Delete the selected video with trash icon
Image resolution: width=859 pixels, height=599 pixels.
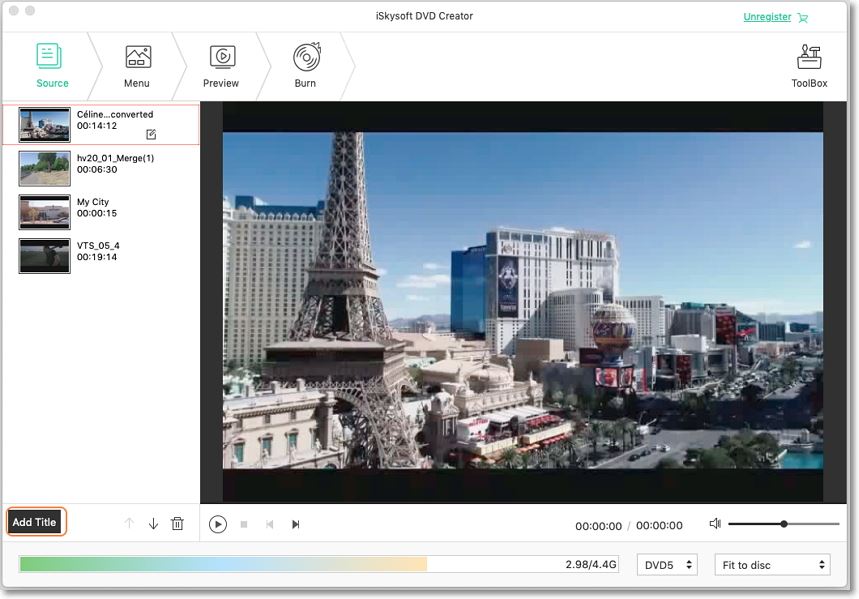(177, 522)
